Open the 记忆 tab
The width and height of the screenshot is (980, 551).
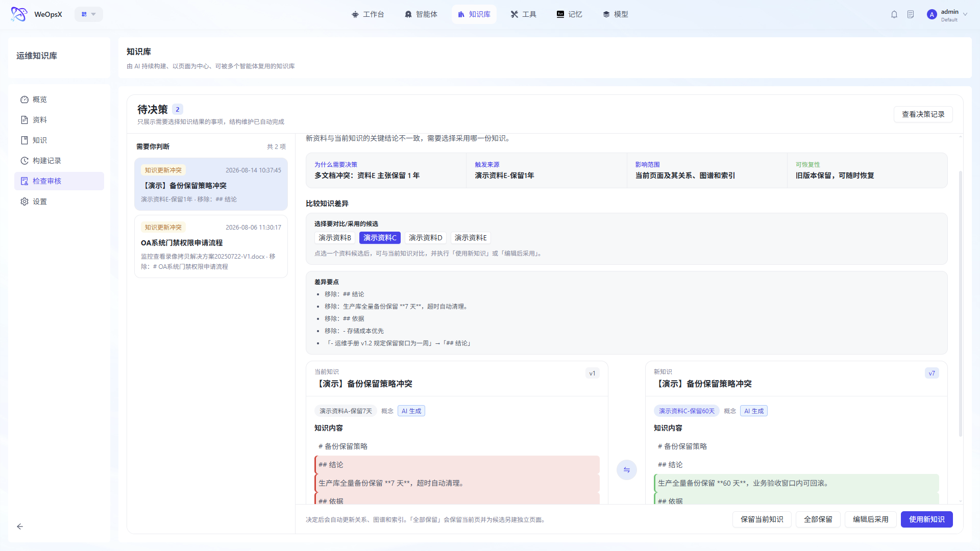click(x=570, y=14)
